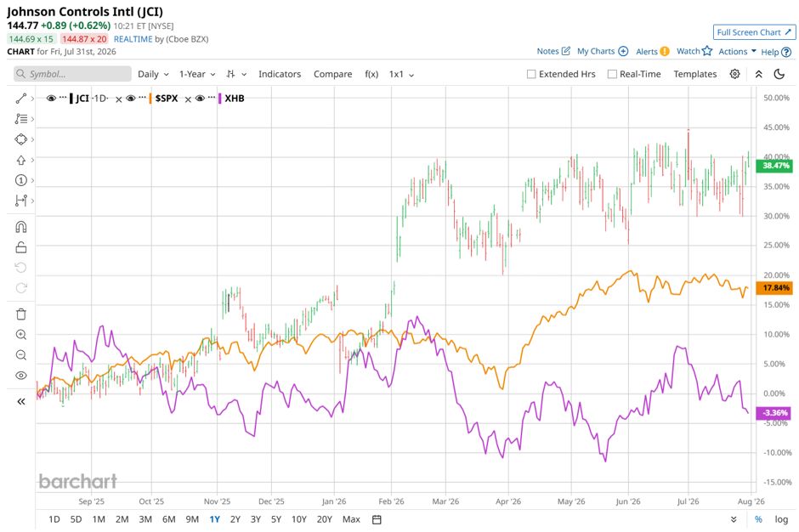Viewport: 799px width, 532px height.
Task: Select the 1D time range
Action: click(x=54, y=519)
